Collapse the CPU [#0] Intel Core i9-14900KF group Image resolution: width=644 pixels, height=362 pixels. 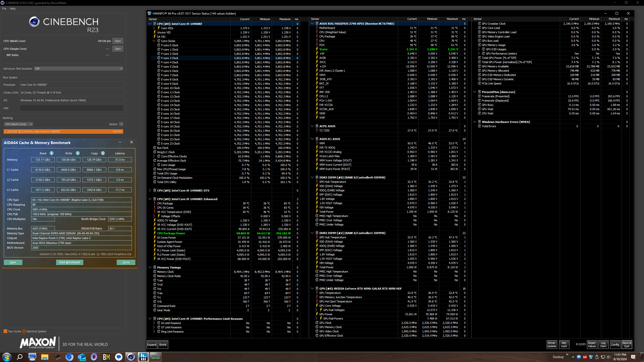pyautogui.click(x=150, y=24)
